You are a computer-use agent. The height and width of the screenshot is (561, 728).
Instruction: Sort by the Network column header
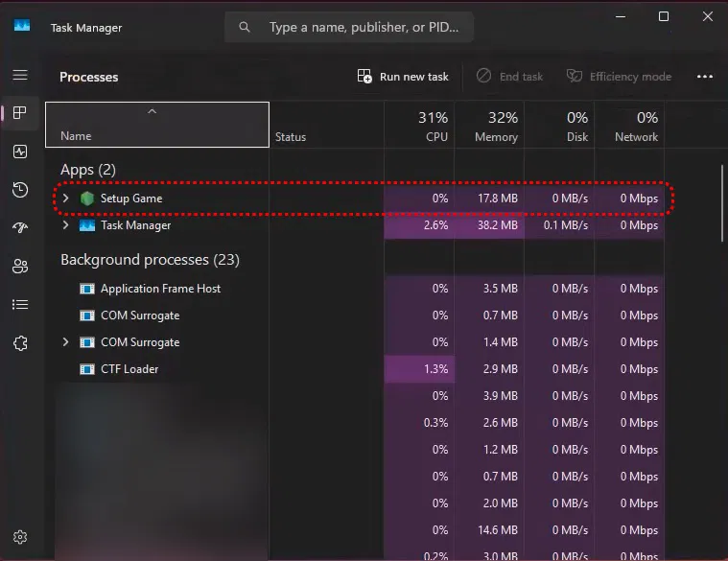629,125
